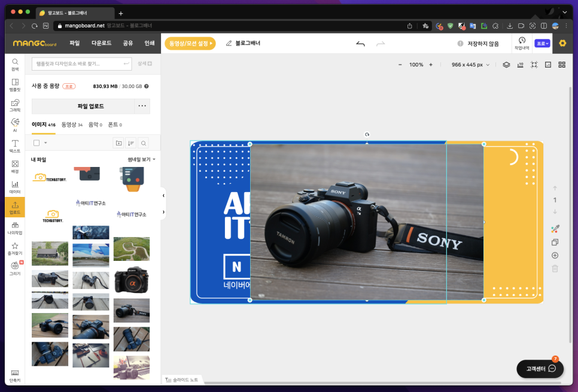
Task: Click the fit-to-screen icon
Action: click(534, 65)
